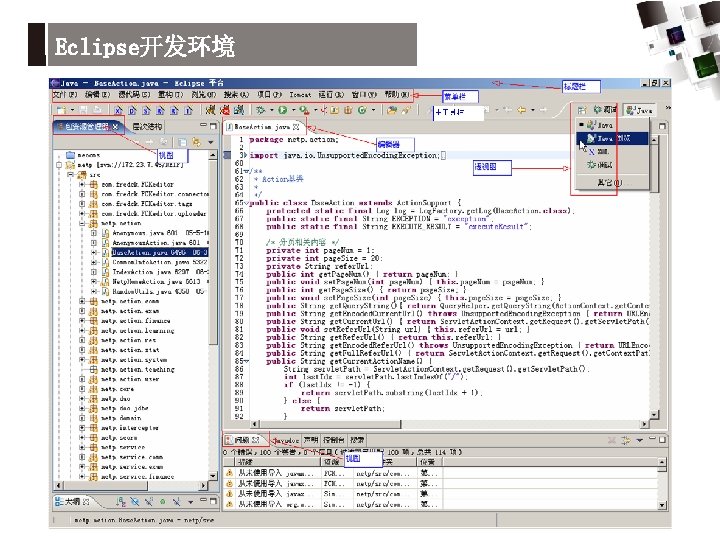Choose Java 浏览 perspective in the popup
Image resolution: width=720 pixels, height=540 pixels.
[x=613, y=138]
